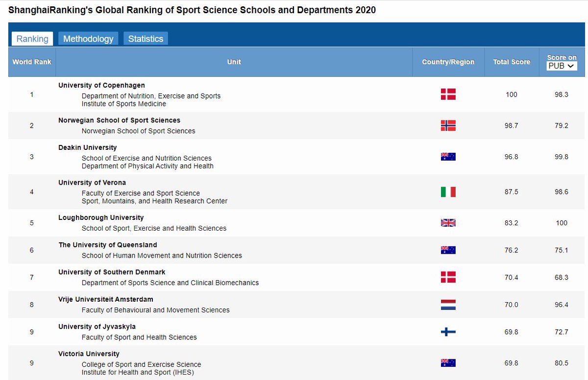Click Finland flag in University of Jyvaskyla row
Screen dimensions: 588x380
(448, 332)
